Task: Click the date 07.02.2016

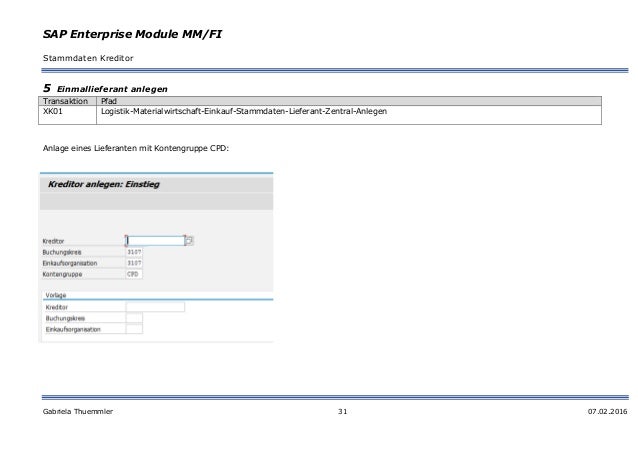Action: 607,411
